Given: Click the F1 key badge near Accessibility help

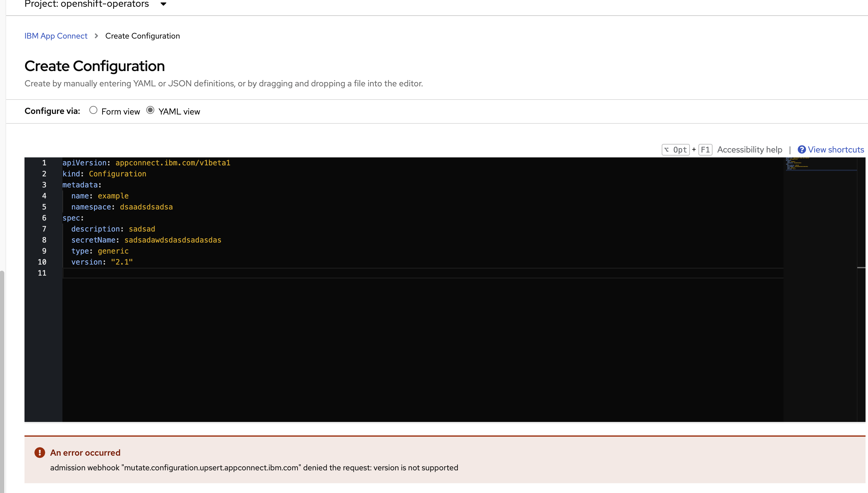Looking at the screenshot, I should tap(705, 149).
